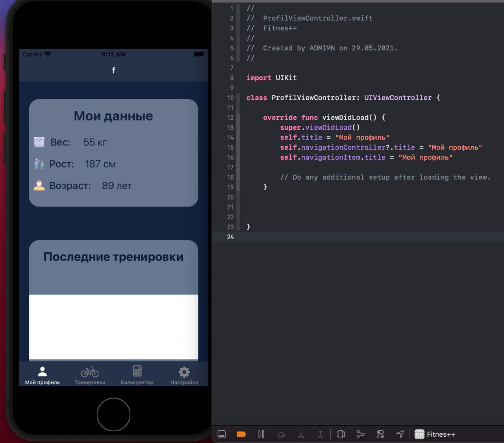Click 'viewDidLoad()' in the override line
The width and height of the screenshot is (504, 443).
click(x=349, y=117)
